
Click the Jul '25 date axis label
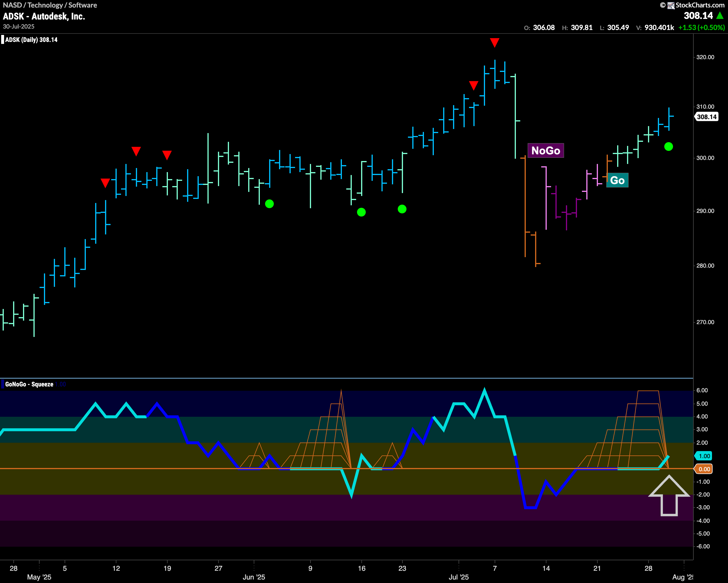coord(459,577)
